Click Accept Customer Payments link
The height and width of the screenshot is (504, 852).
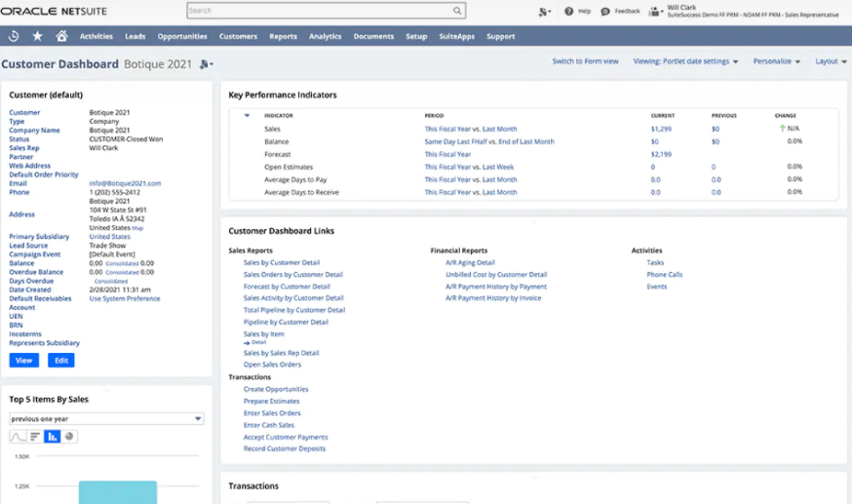[286, 437]
